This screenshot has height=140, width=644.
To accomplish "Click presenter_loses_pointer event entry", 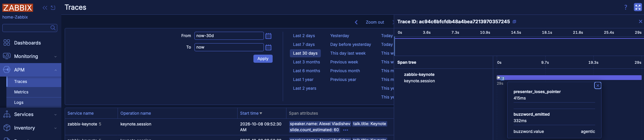I will (537, 92).
